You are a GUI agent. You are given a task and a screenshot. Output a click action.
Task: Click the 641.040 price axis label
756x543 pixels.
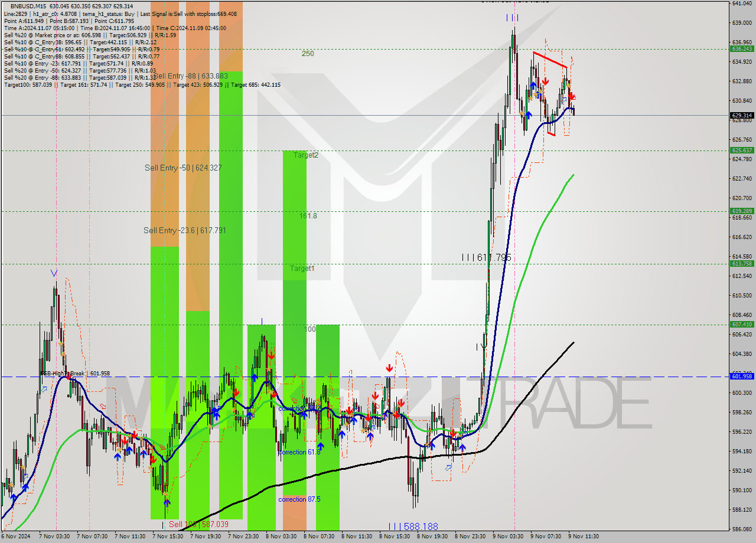[742, 4]
